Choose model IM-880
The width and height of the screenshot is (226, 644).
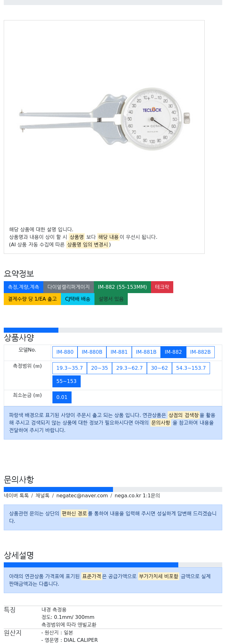65,352
